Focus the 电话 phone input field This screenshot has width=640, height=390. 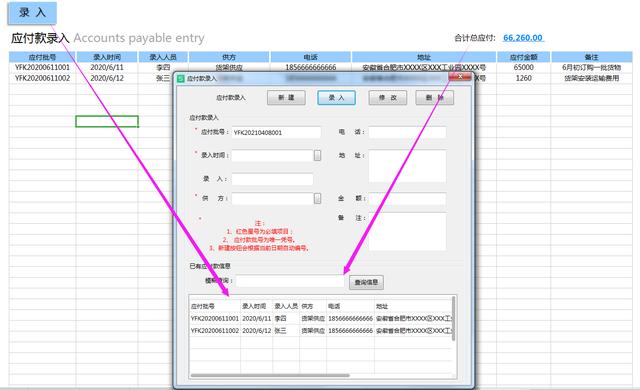coord(407,132)
